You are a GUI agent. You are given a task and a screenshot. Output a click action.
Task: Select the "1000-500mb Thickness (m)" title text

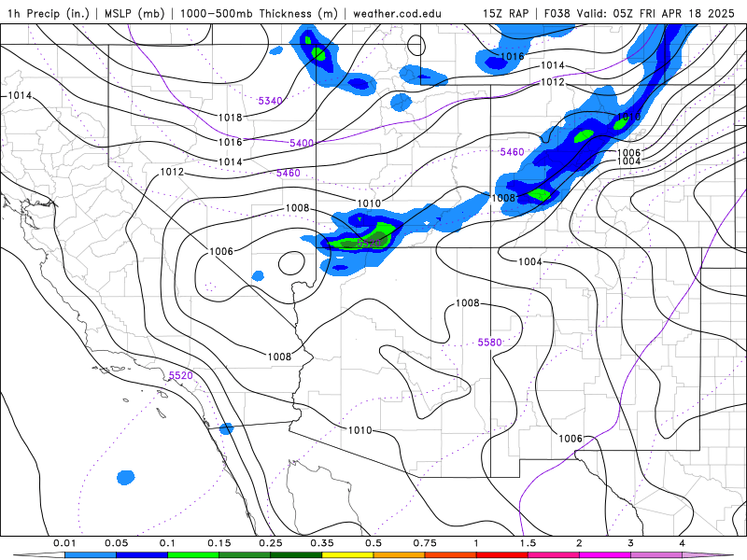[259, 13]
